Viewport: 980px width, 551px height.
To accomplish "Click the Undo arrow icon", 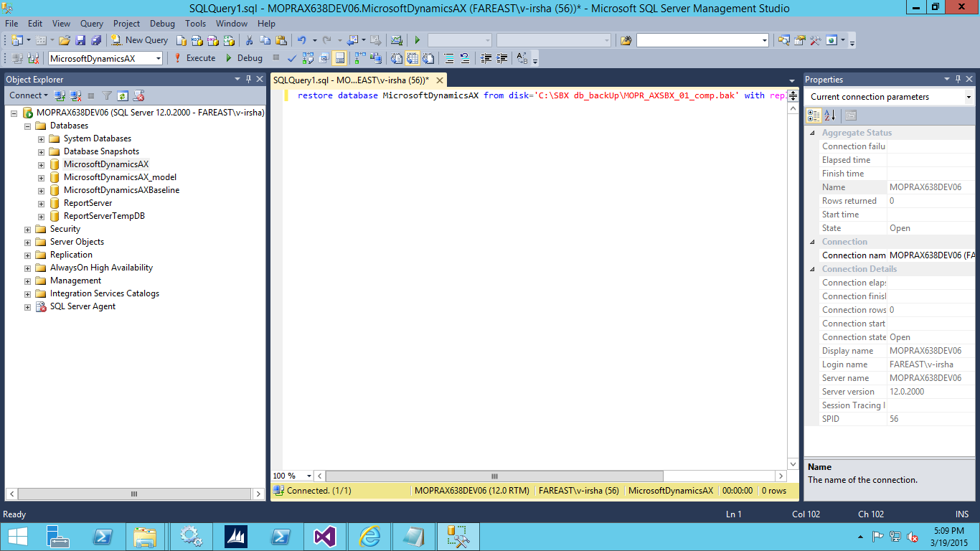I will point(301,40).
